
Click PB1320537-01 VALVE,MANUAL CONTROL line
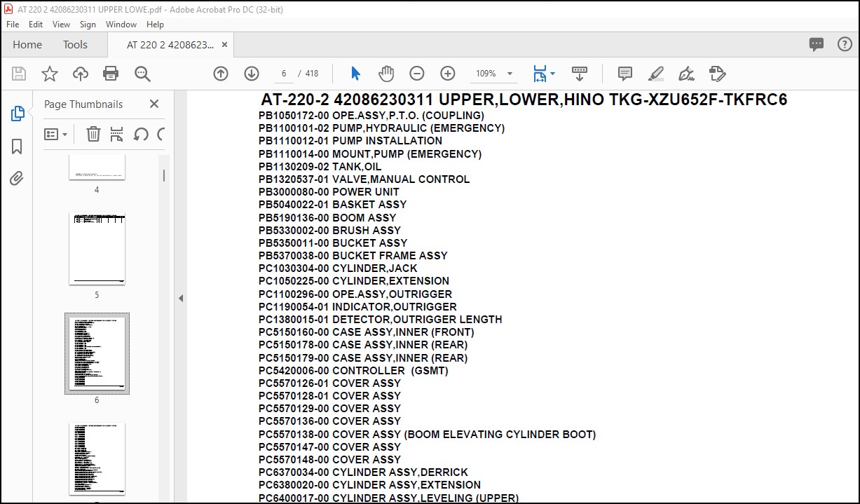(x=364, y=179)
